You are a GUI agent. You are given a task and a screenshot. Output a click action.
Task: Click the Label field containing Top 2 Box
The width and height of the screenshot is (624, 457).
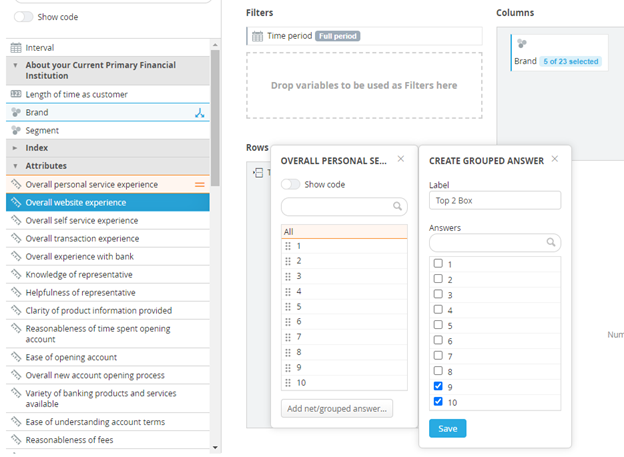(495, 200)
